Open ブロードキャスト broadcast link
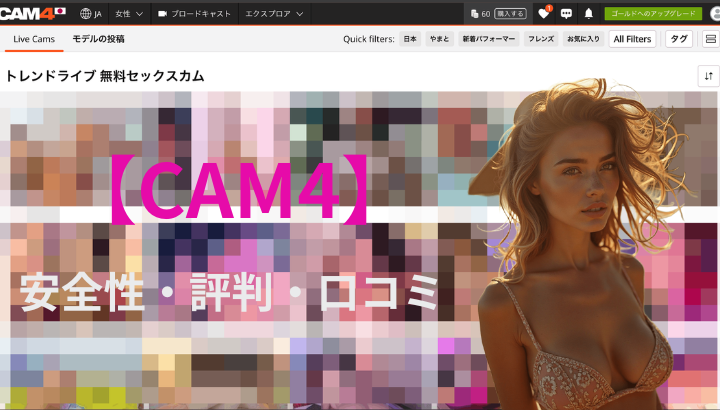This screenshot has height=410, width=720. (x=194, y=14)
